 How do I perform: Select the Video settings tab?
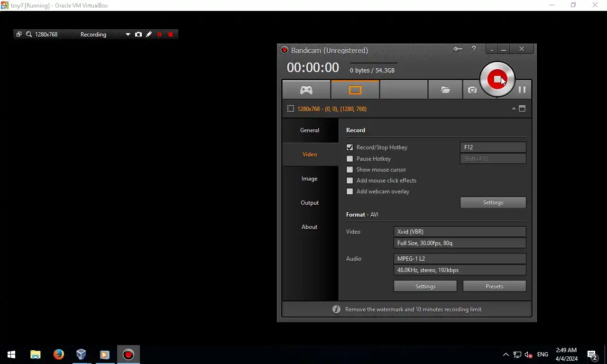(x=310, y=155)
